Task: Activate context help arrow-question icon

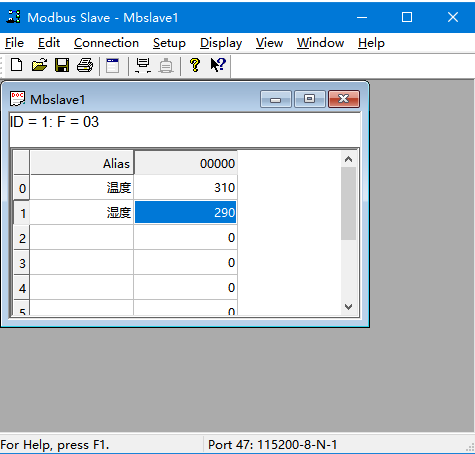Action: coord(218,65)
